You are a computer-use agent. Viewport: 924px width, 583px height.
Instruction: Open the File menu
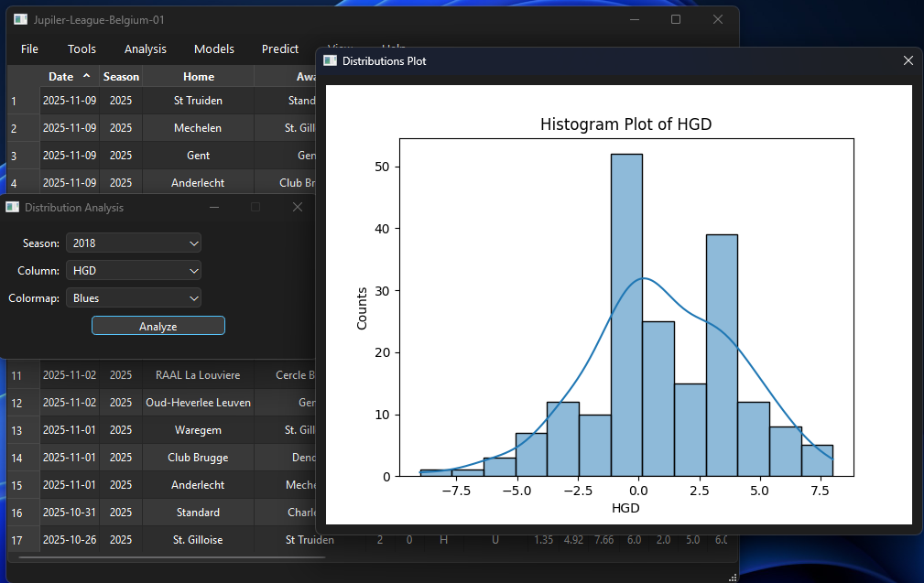point(29,49)
